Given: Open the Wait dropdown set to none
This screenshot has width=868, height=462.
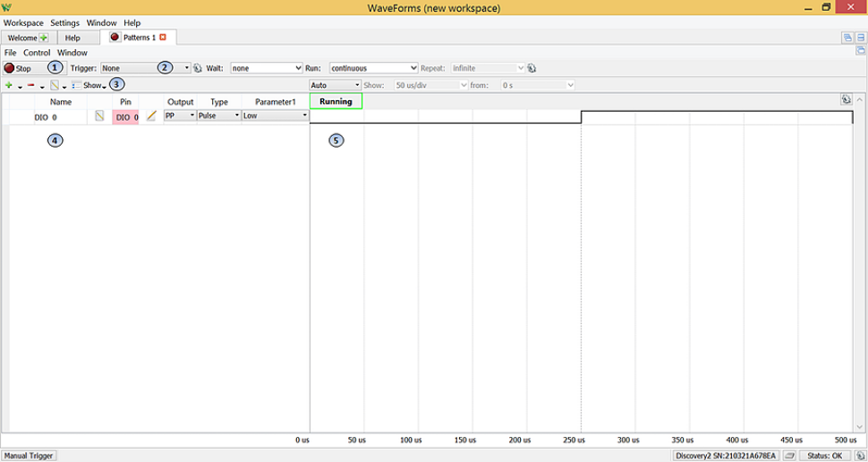Looking at the screenshot, I should (x=267, y=68).
